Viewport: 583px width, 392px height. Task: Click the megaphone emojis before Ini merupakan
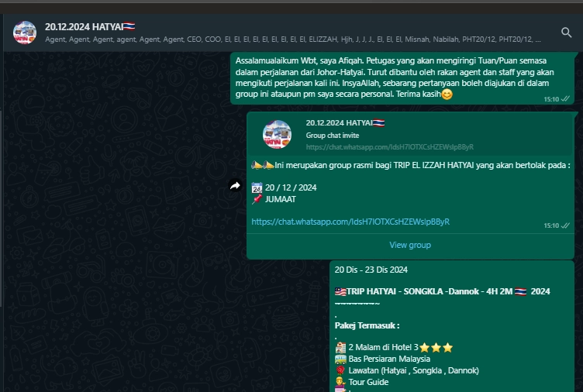[263, 165]
